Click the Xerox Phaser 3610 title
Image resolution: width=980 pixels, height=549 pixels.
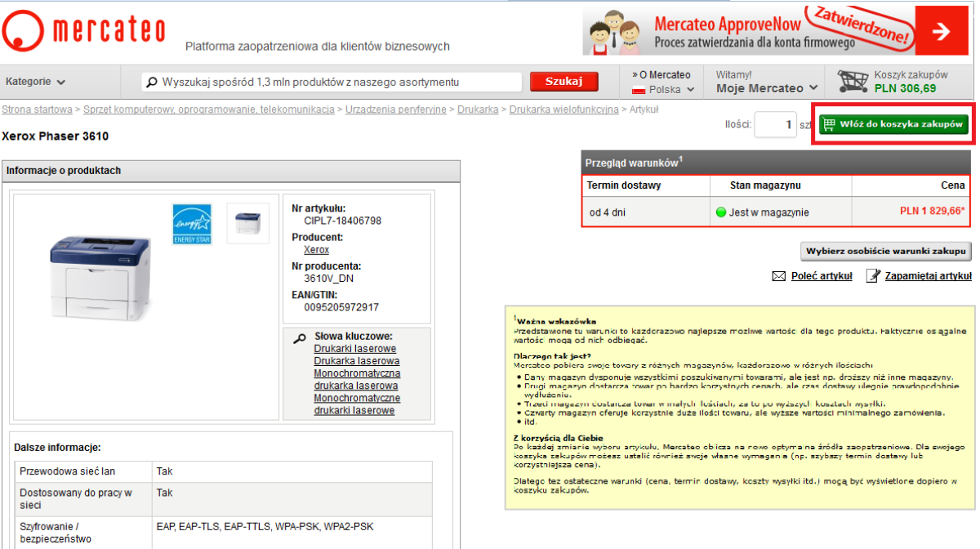[x=55, y=136]
